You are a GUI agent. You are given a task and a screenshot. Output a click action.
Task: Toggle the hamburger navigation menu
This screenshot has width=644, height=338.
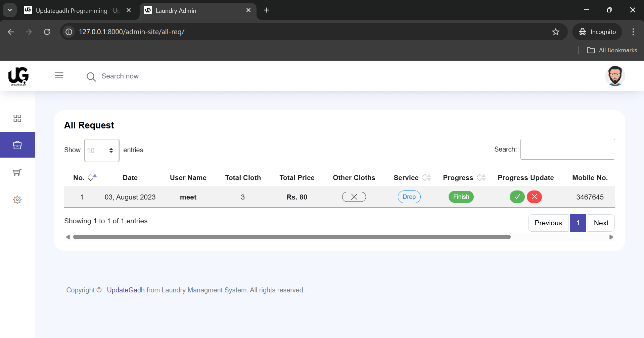tap(59, 75)
